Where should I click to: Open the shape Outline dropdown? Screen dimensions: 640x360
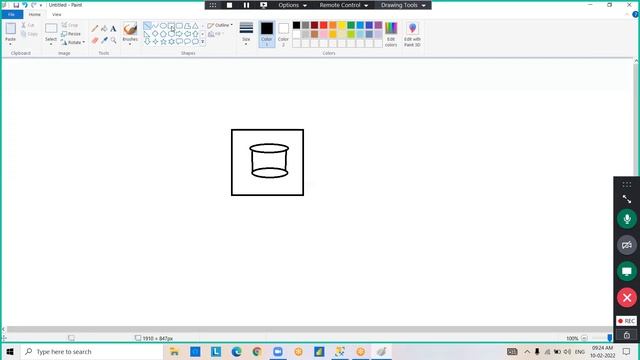click(220, 25)
